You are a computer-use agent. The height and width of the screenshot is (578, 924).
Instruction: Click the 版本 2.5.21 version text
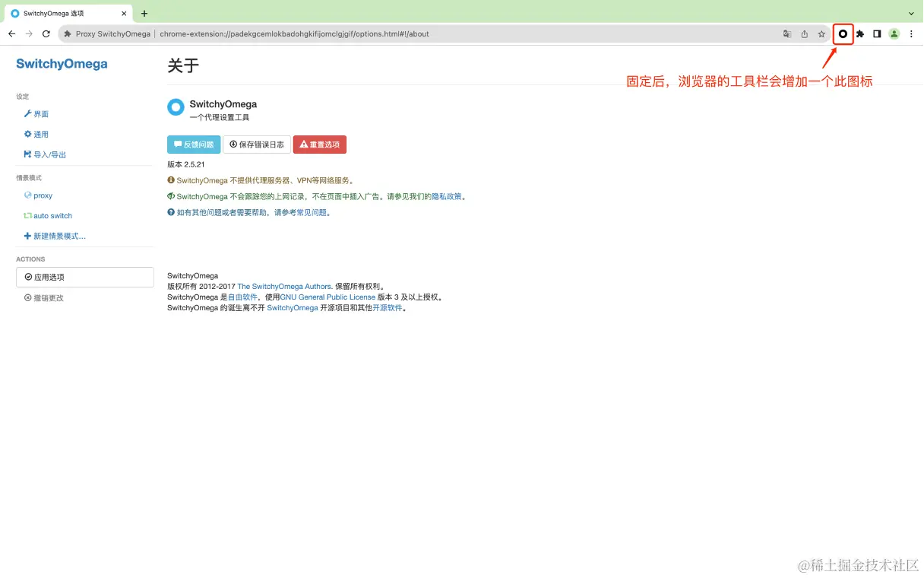coord(186,164)
